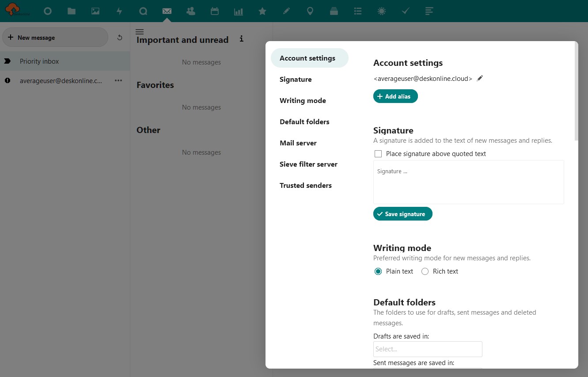Open the Drafts are saved in dropdown

coord(428,349)
